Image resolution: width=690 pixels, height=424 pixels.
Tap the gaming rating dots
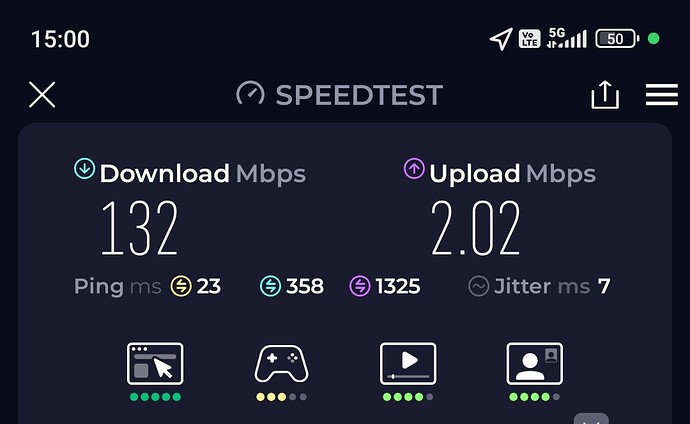coord(282,397)
